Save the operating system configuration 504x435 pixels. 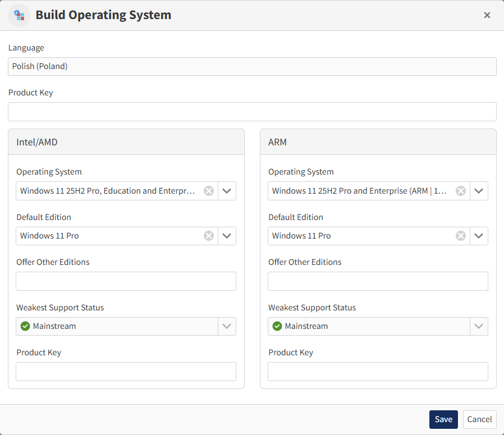(x=443, y=419)
